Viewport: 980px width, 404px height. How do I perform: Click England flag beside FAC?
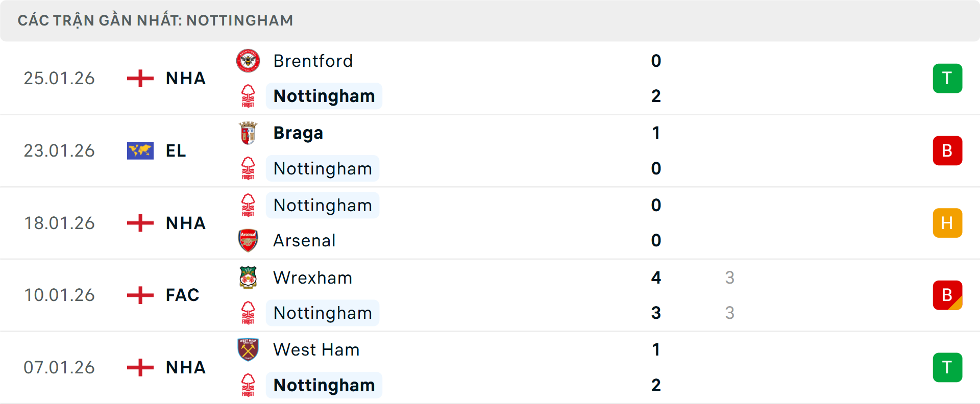coord(140,295)
